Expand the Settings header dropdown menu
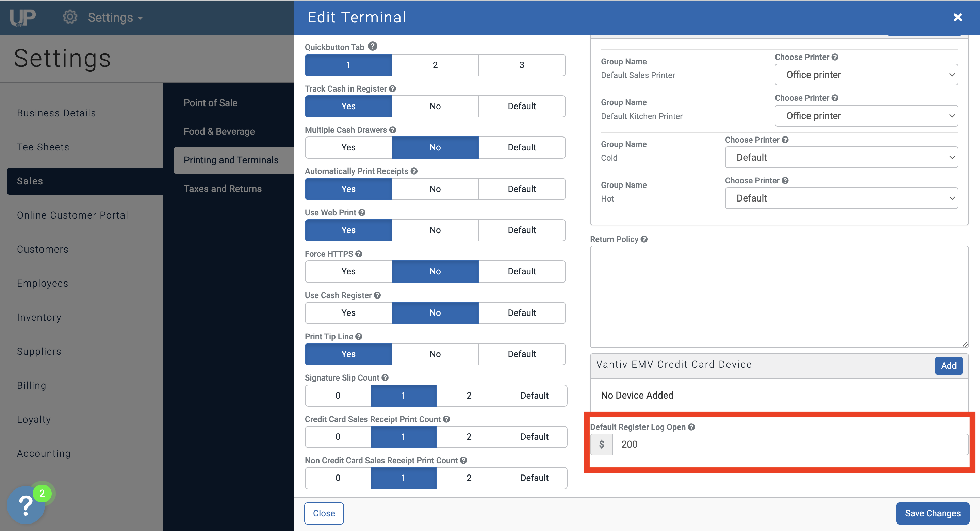 (x=115, y=17)
